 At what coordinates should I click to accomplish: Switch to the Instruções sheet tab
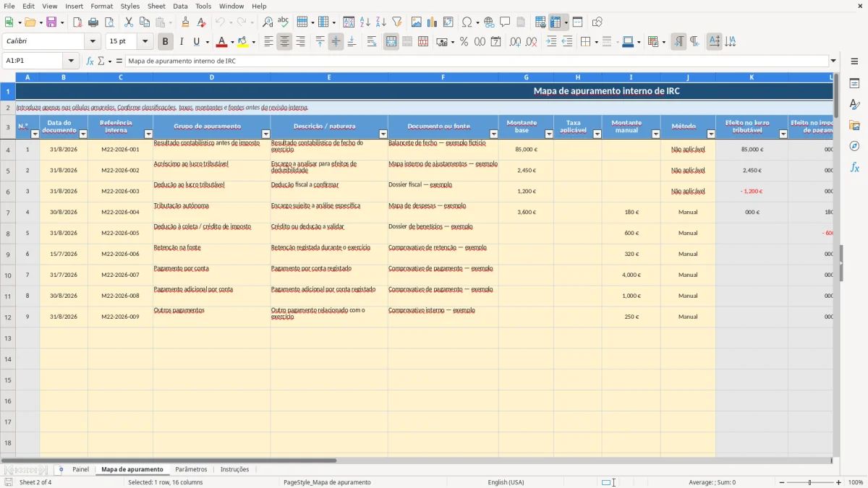pos(234,470)
